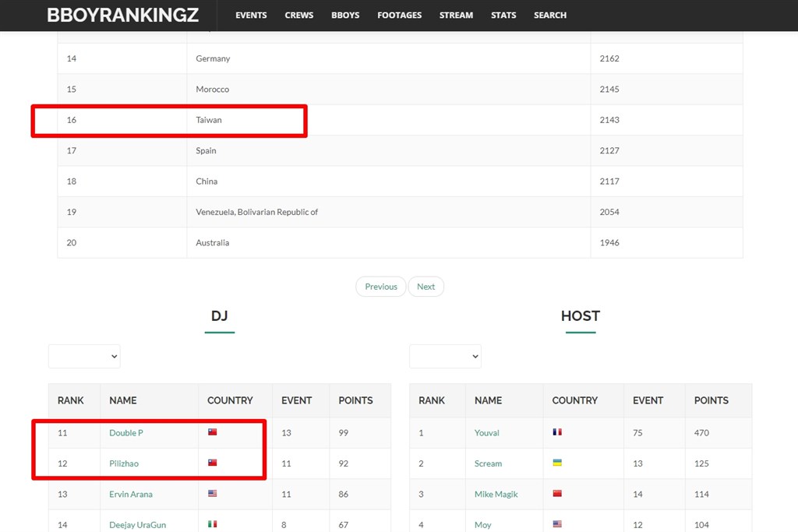Open the EVENTS menu item
This screenshot has width=798, height=532.
pyautogui.click(x=251, y=16)
